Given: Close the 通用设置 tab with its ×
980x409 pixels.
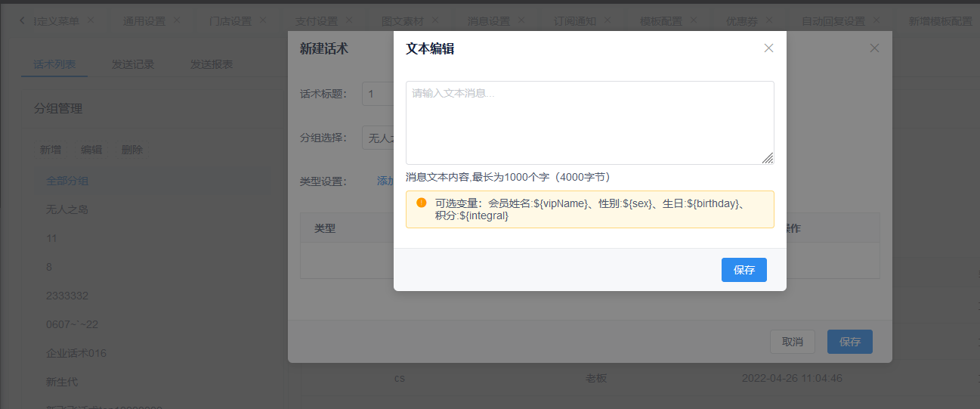Looking at the screenshot, I should (x=177, y=20).
